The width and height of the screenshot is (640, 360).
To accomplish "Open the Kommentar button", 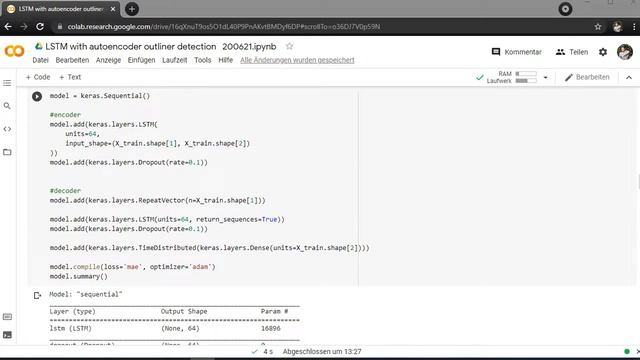I will pyautogui.click(x=516, y=52).
